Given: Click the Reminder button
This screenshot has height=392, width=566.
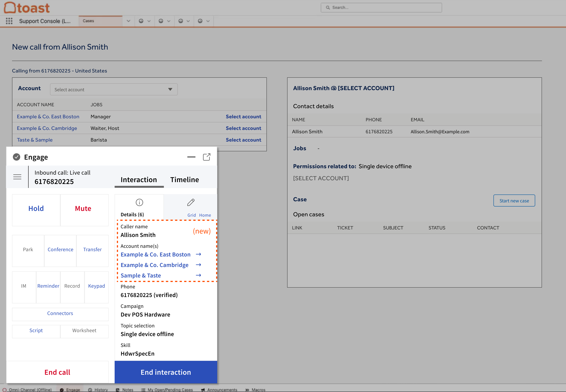Looking at the screenshot, I should click(x=48, y=287).
